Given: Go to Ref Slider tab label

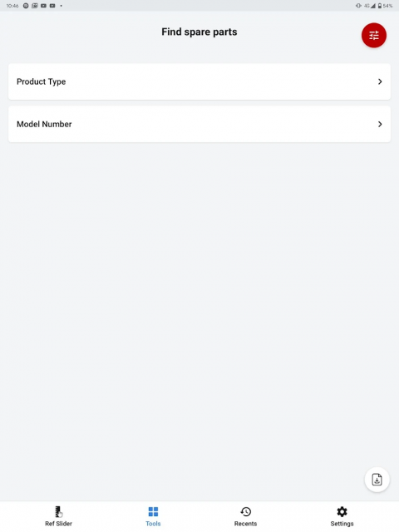Looking at the screenshot, I should (58, 524).
